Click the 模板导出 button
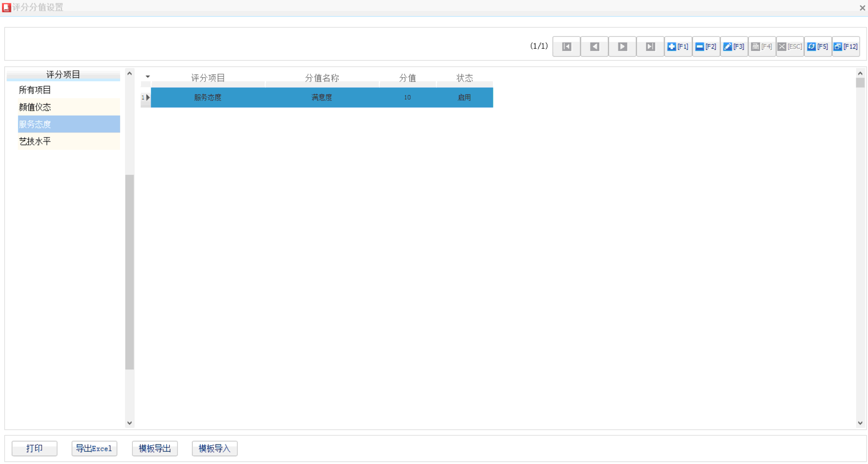This screenshot has width=868, height=464. tap(155, 448)
